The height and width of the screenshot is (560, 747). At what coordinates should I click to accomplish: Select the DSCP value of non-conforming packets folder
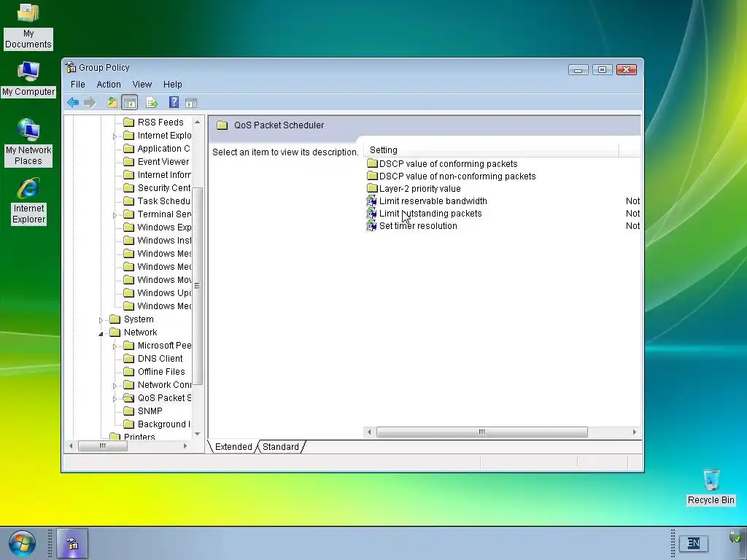click(451, 176)
